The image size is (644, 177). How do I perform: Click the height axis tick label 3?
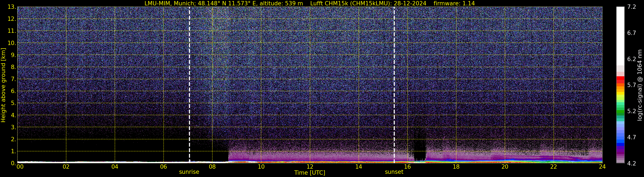pos(13,127)
